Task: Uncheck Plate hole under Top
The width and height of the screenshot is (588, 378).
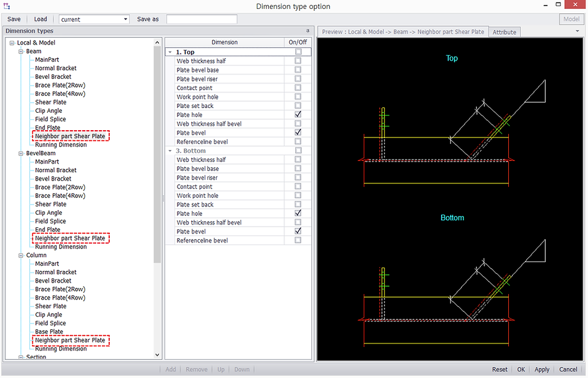Action: (298, 115)
